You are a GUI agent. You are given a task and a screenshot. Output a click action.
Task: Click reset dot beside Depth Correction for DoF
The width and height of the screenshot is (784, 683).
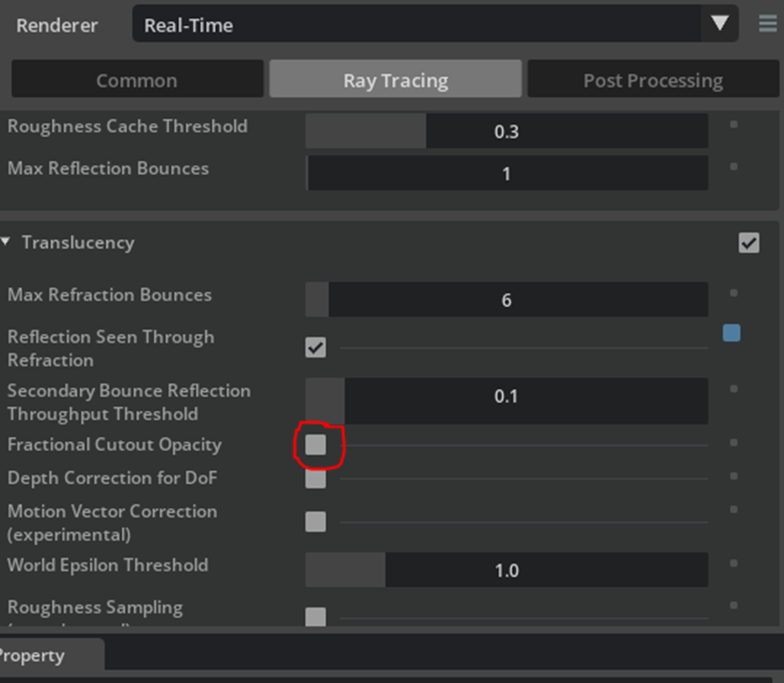(x=734, y=476)
